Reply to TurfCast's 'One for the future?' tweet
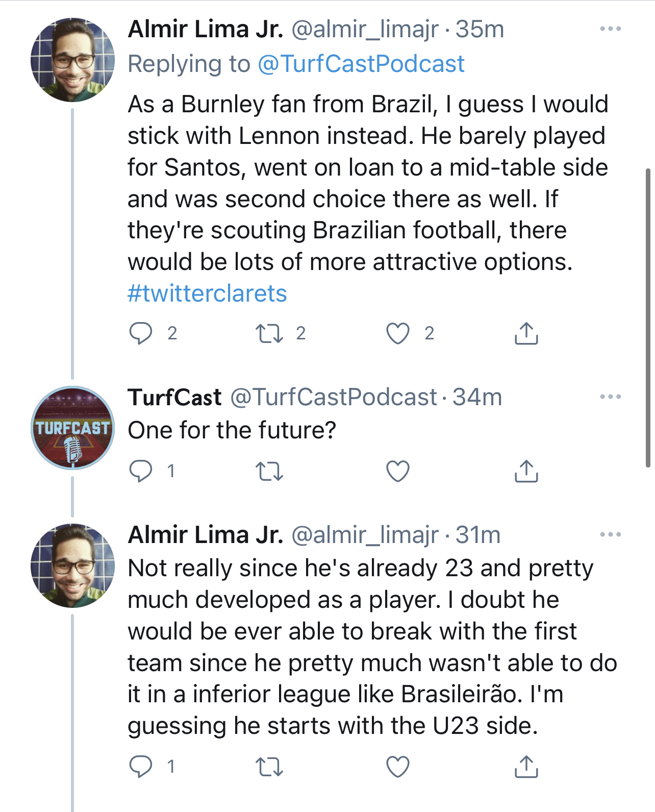This screenshot has height=812, width=655. 141,471
